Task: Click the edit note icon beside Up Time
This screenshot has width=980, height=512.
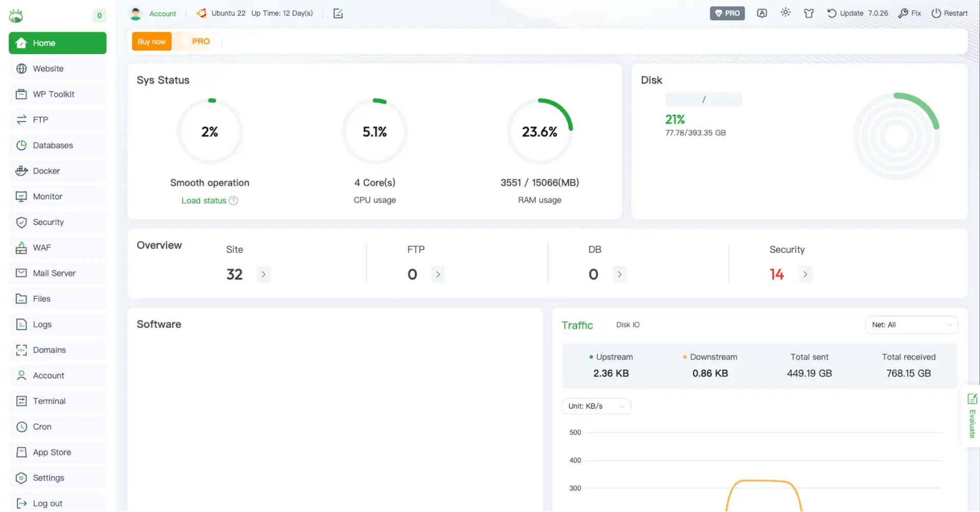Action: point(338,13)
